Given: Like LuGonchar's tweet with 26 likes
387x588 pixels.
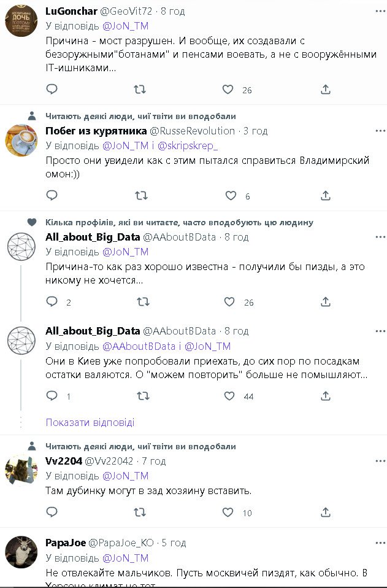Looking at the screenshot, I should (x=228, y=90).
